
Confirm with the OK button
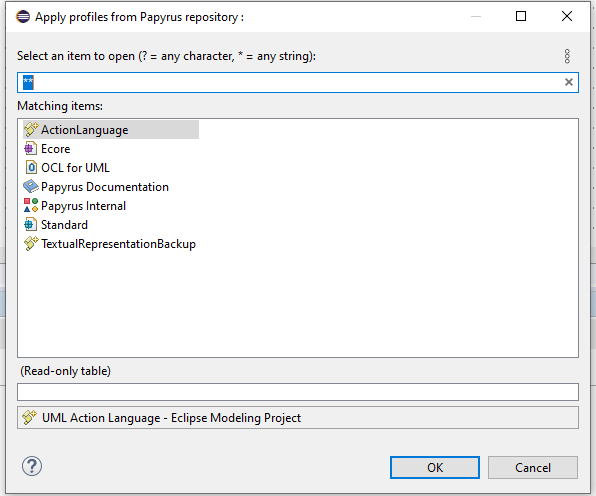[x=435, y=467]
